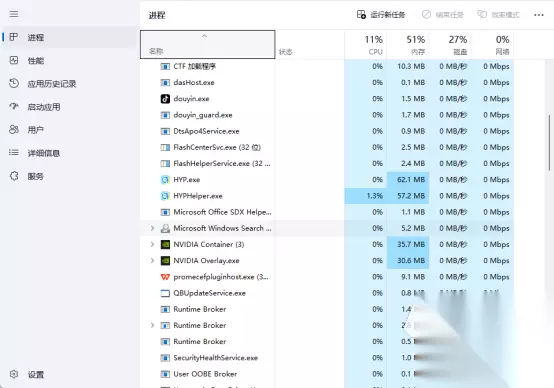Click the three-dots more options icon
This screenshot has height=388, width=554.
pos(539,15)
